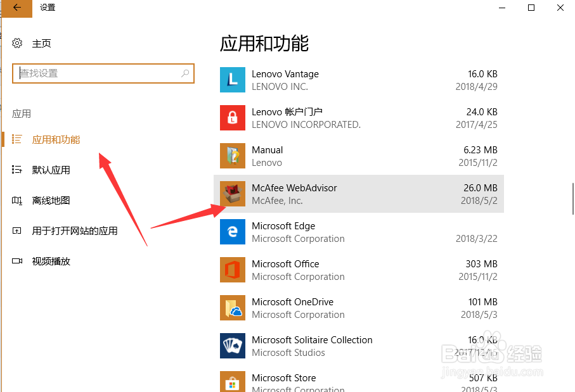The width and height of the screenshot is (575, 392).
Task: Click the 用于打开网站的应用 icon
Action: 17,231
